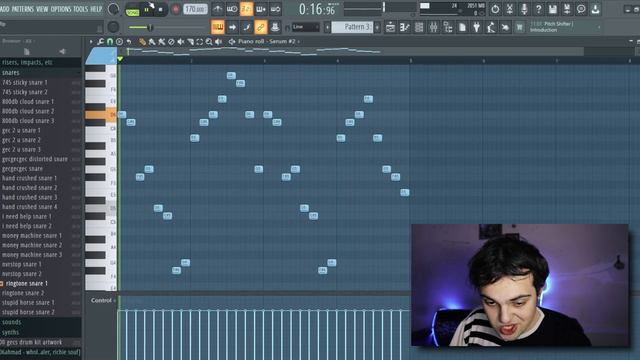
Task: Click the red Record button
Action: [x=176, y=9]
